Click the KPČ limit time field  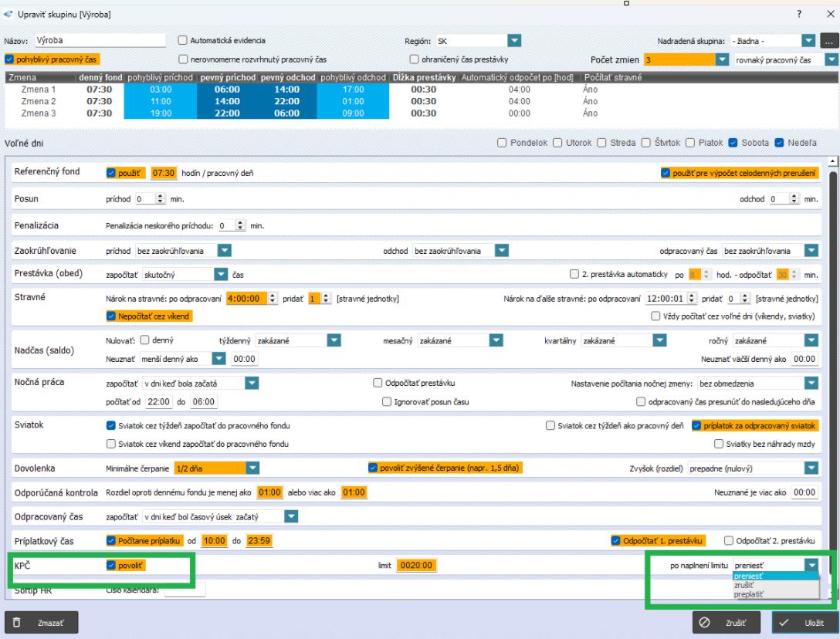pos(418,566)
